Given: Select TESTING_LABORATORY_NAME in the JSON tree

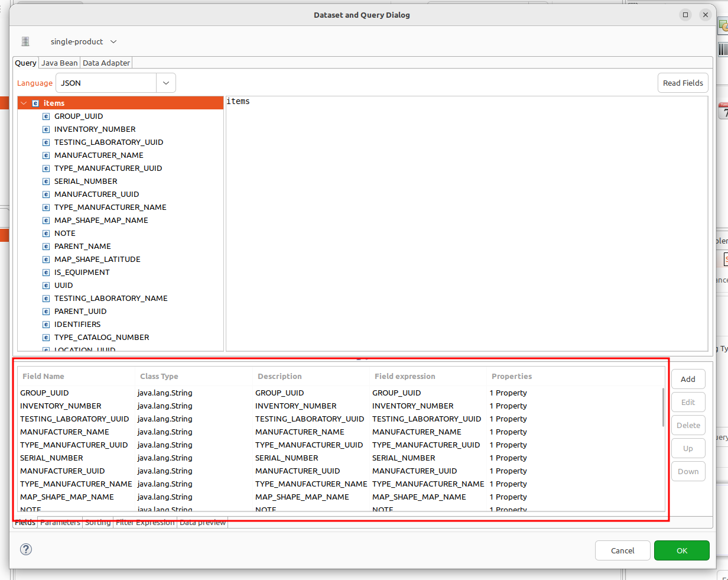Looking at the screenshot, I should (x=110, y=299).
